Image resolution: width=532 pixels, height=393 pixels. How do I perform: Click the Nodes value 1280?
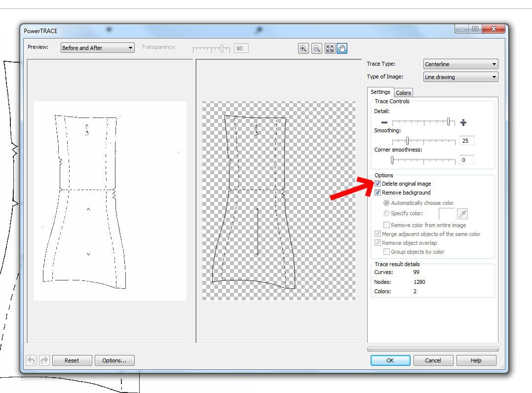pyautogui.click(x=419, y=282)
